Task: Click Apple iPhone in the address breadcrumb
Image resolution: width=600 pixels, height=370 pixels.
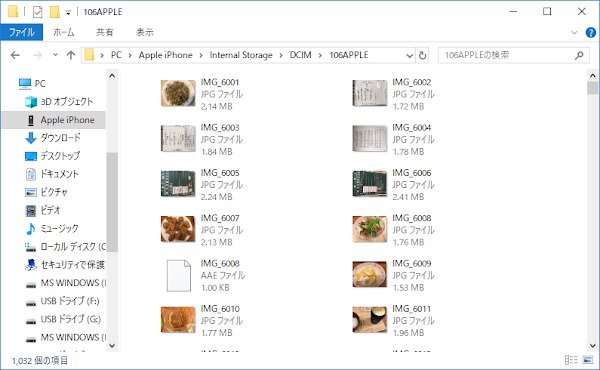Action: coord(165,55)
